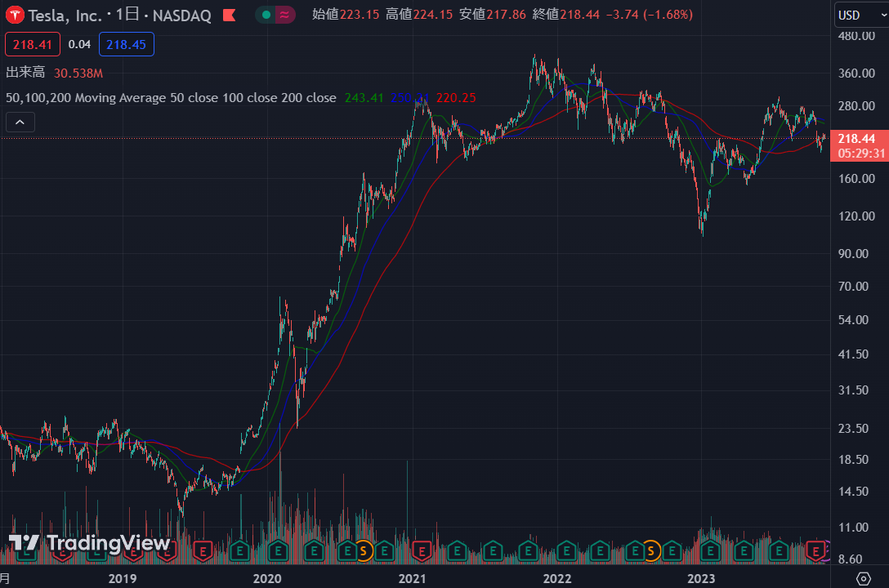Open green earnings E marker right after 2022 split S
The height and width of the screenshot is (588, 889).
(x=672, y=550)
